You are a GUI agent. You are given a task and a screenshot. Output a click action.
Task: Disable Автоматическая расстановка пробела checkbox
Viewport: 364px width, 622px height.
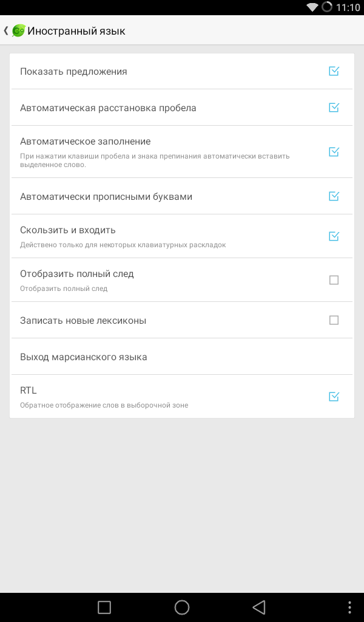[x=334, y=108]
